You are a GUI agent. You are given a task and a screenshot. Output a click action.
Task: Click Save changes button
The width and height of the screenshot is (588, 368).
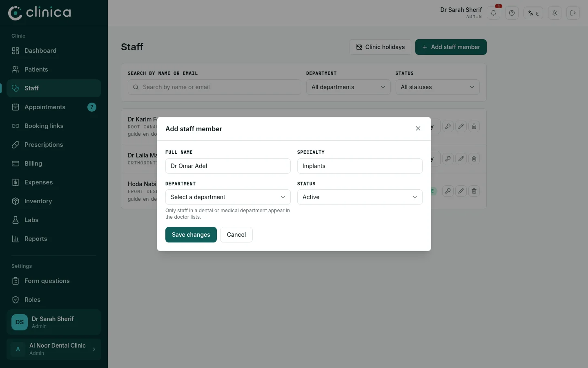tap(191, 235)
